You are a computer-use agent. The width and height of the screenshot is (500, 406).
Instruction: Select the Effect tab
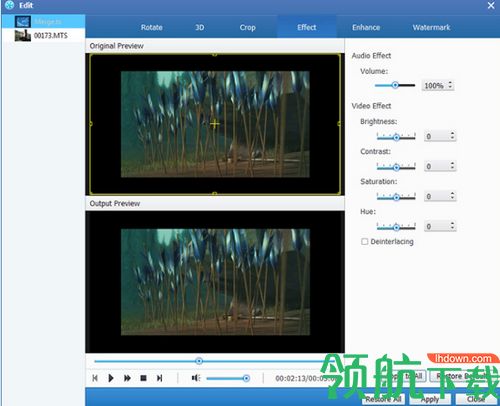307,27
